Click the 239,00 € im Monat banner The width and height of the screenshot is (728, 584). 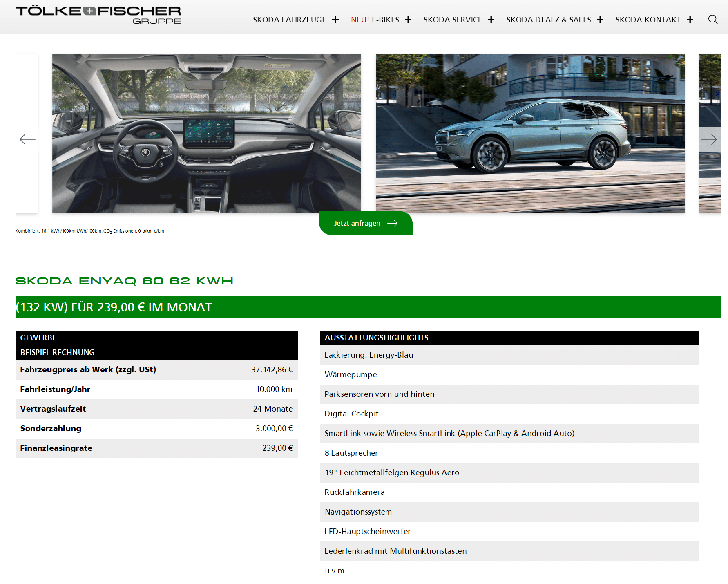coord(368,307)
